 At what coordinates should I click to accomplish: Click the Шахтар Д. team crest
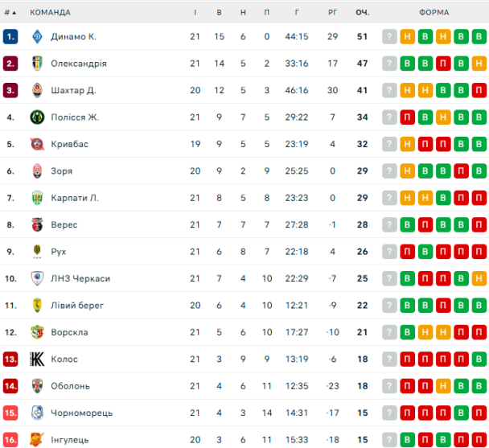36,90
